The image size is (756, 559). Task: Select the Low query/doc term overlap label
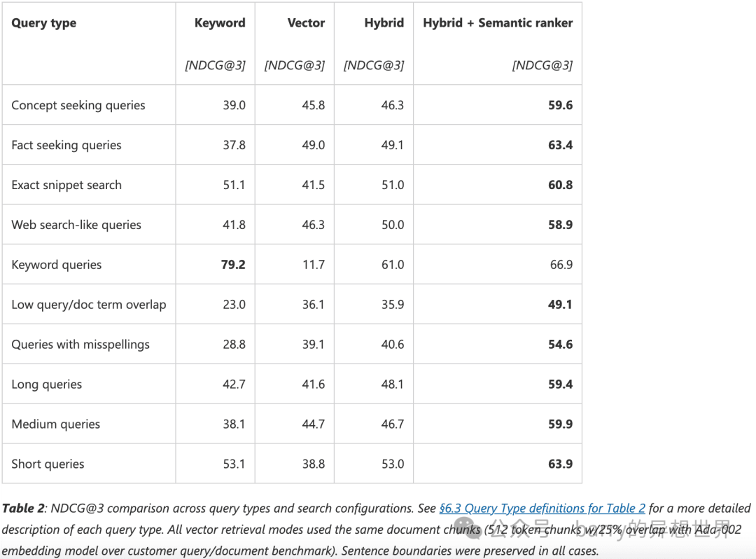pos(89,305)
